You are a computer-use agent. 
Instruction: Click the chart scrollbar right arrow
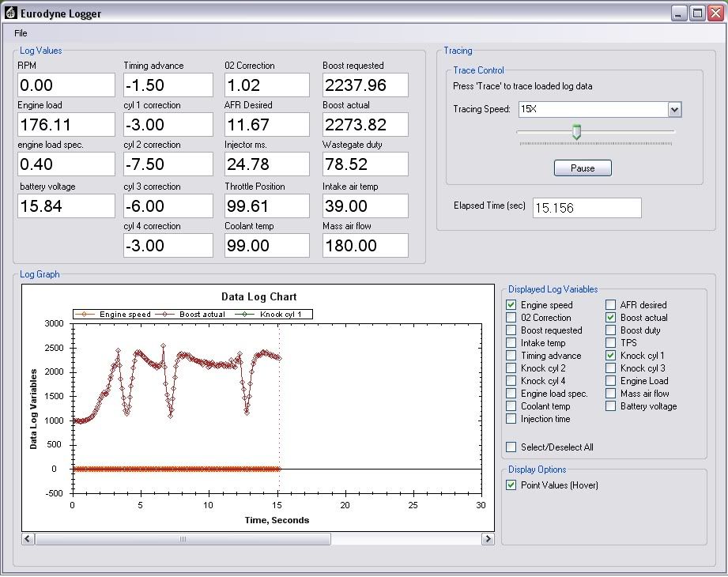487,539
